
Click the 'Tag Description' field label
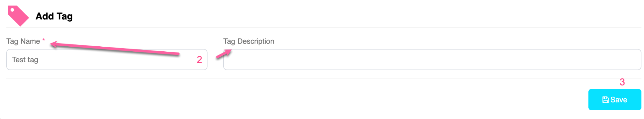[249, 41]
